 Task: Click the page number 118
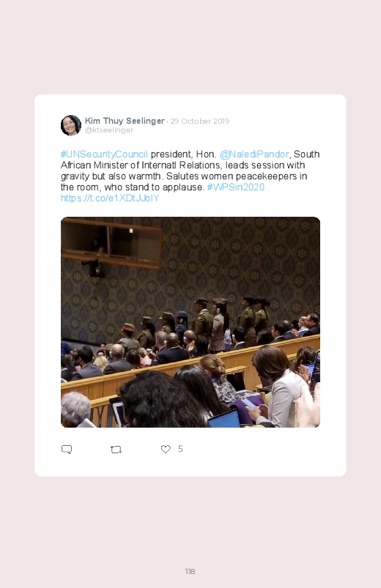(x=190, y=571)
